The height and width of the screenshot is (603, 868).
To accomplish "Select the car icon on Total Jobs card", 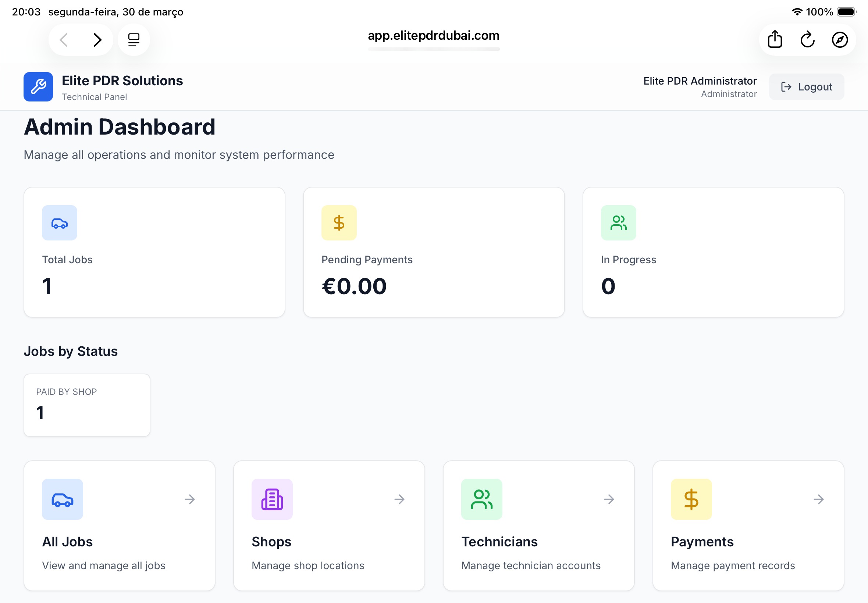I will [x=59, y=223].
